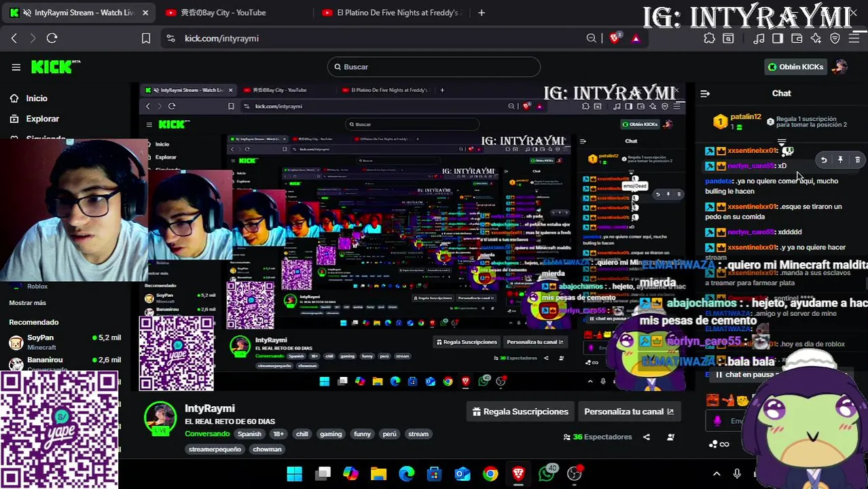Open Brave Shields panel
This screenshot has height=489, width=868.
pos(615,39)
